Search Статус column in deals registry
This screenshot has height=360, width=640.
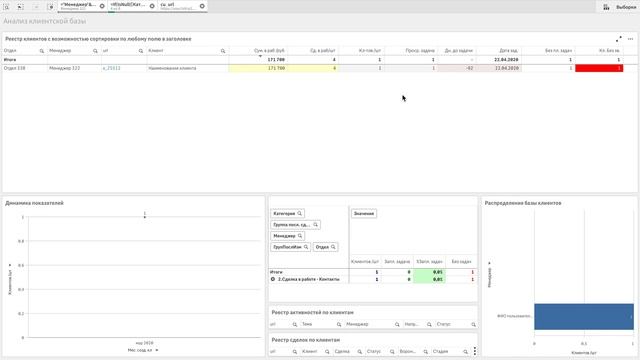(x=392, y=351)
